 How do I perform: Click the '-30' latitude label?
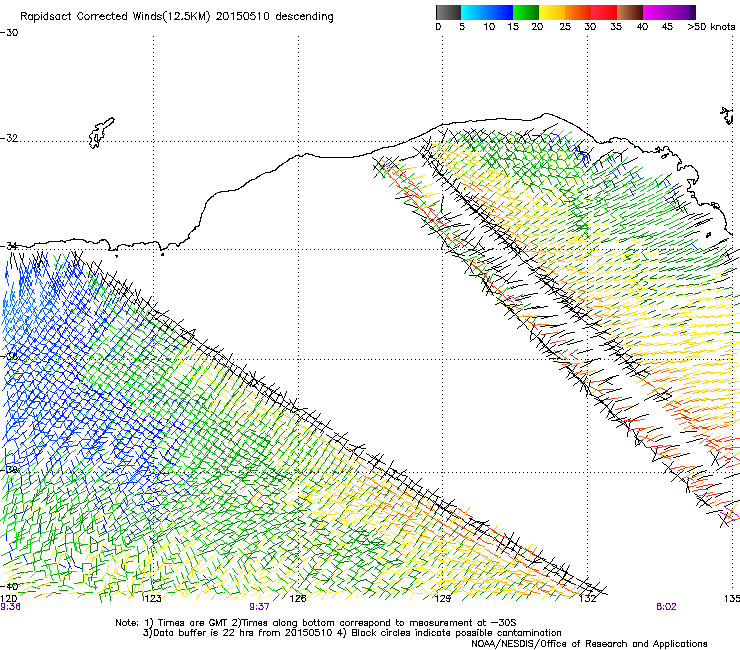tap(9, 33)
